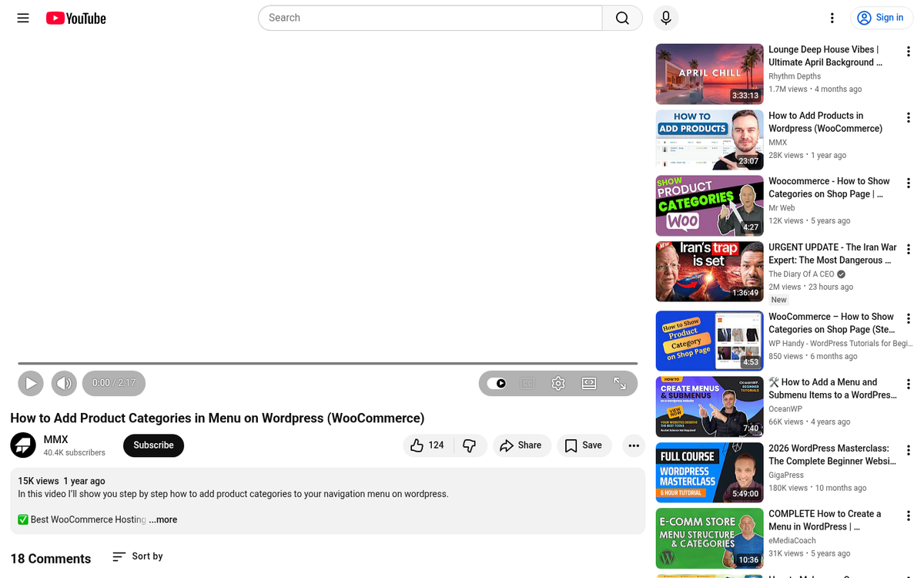
Task: Toggle theater mode in the player
Action: [589, 383]
